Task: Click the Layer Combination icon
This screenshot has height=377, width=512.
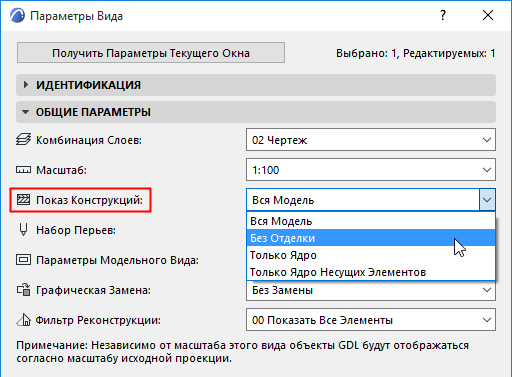Action: (23, 140)
